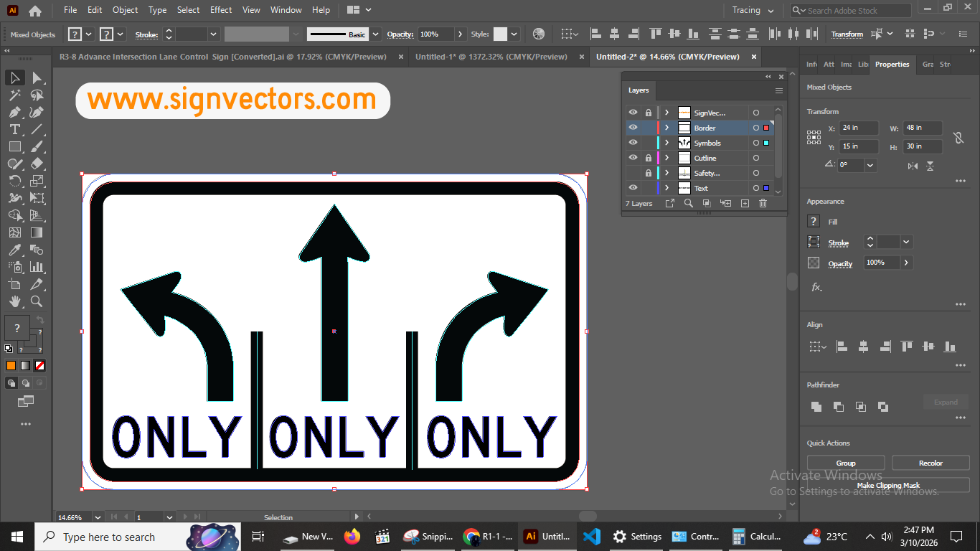The width and height of the screenshot is (980, 551).
Task: Toggle visibility of the Safety layer
Action: click(x=633, y=173)
